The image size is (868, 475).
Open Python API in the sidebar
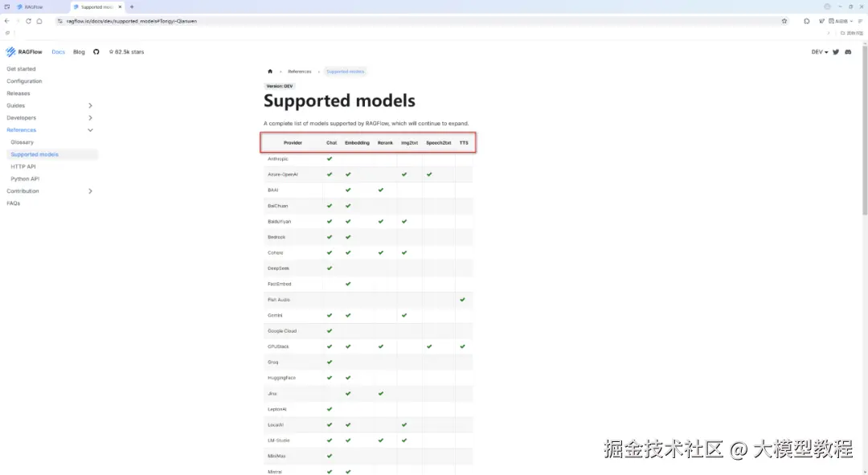pyautogui.click(x=25, y=178)
